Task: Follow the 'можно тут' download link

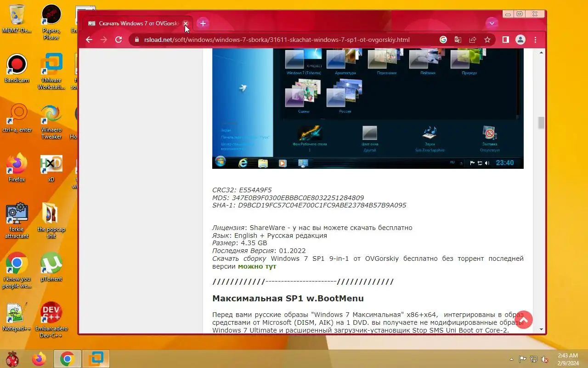Action: [x=257, y=266]
